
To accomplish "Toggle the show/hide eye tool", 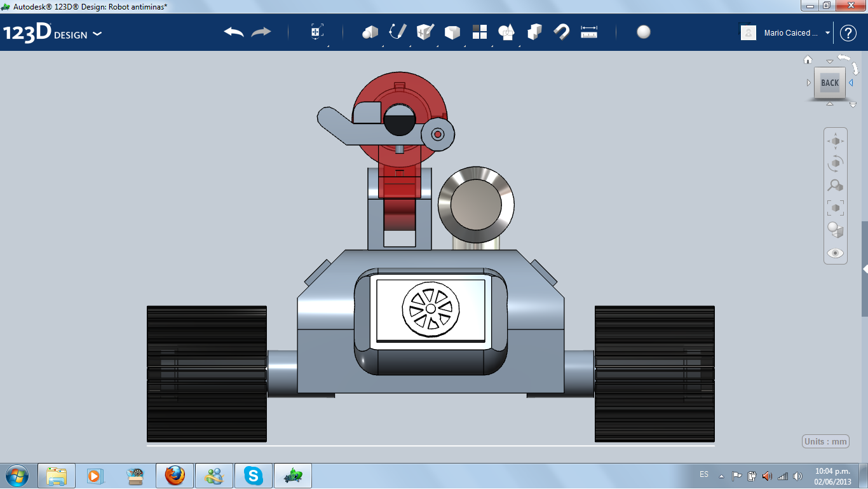I will click(x=836, y=253).
